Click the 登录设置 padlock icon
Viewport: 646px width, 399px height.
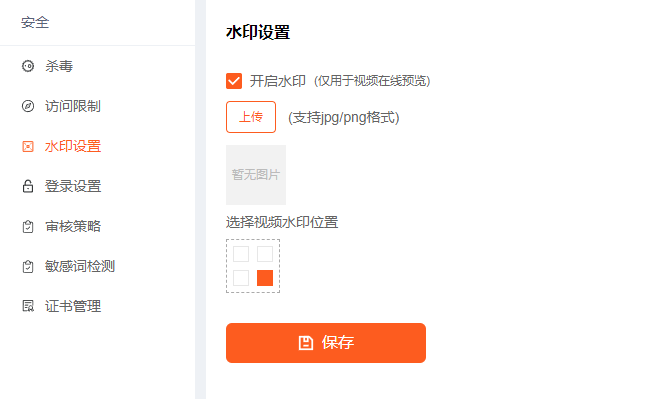pos(28,186)
